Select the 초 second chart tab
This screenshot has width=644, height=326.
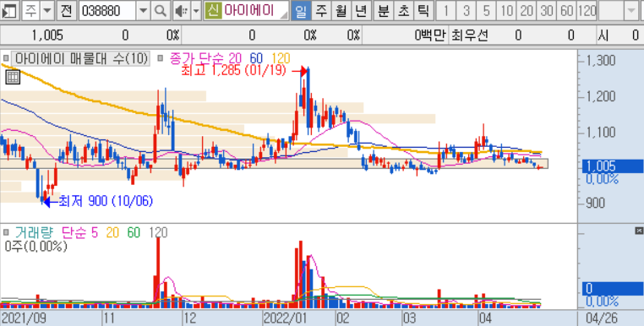(x=403, y=11)
